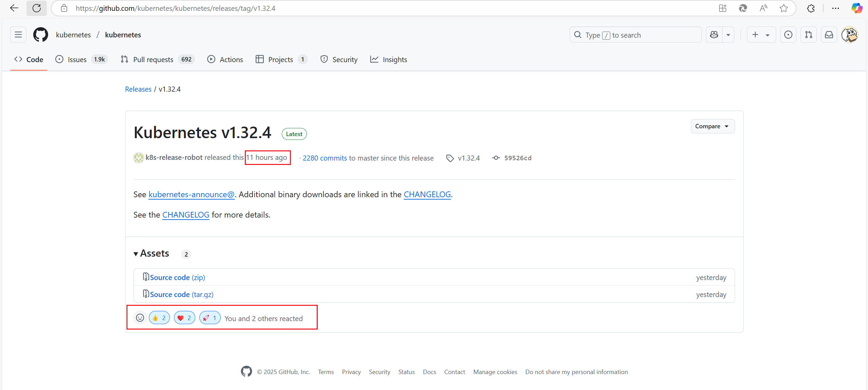
Task: Open the notifications inbox icon
Action: (829, 35)
